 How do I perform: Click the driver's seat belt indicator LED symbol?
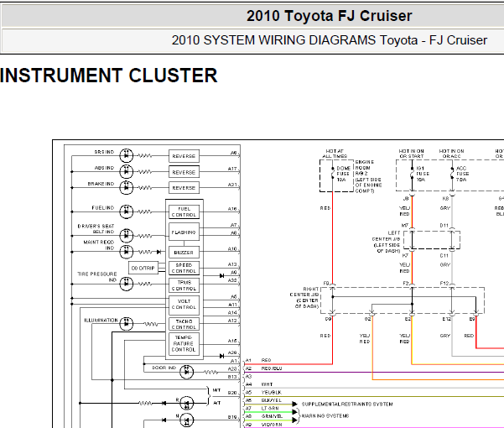pyautogui.click(x=127, y=236)
